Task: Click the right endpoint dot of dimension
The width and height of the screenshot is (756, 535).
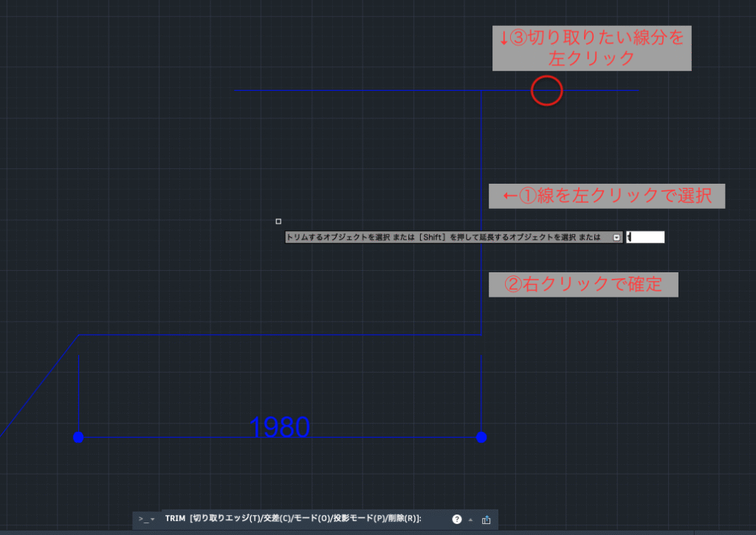Action: tap(481, 438)
